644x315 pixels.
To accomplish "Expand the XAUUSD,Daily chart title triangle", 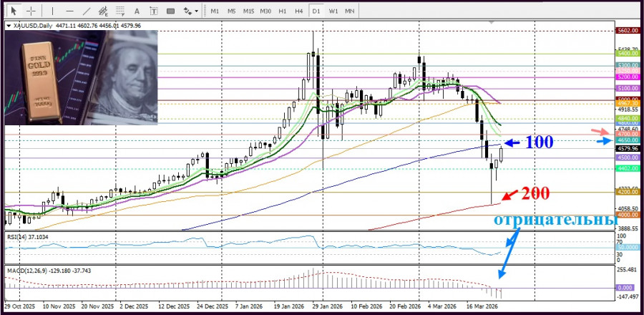I will click(9, 26).
